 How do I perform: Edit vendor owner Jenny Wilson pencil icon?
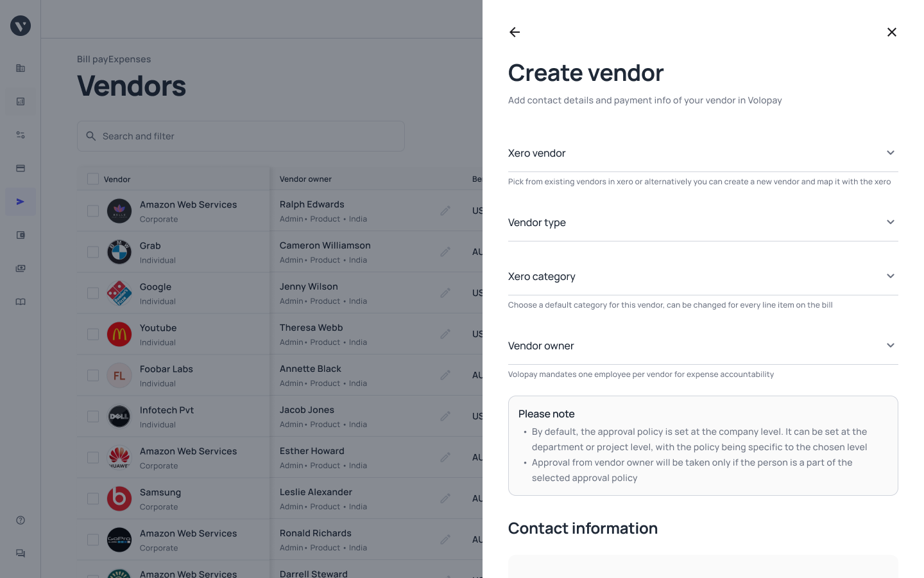pos(445,293)
